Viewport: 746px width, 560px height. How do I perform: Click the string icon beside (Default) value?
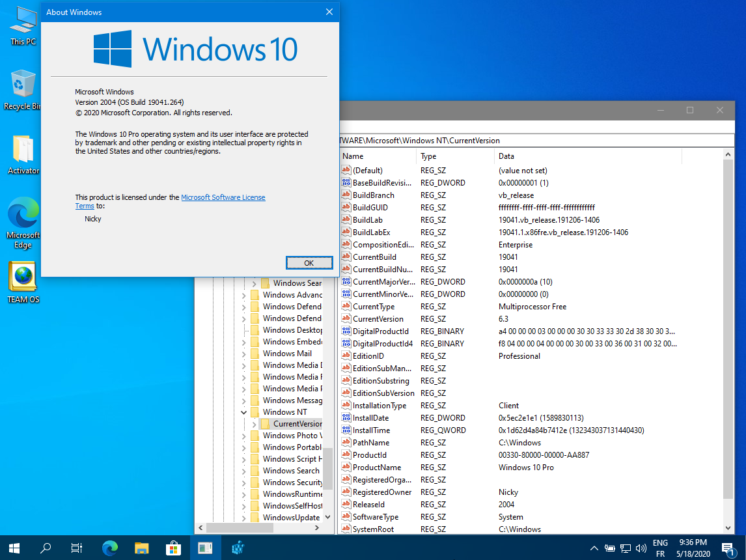[x=346, y=170]
